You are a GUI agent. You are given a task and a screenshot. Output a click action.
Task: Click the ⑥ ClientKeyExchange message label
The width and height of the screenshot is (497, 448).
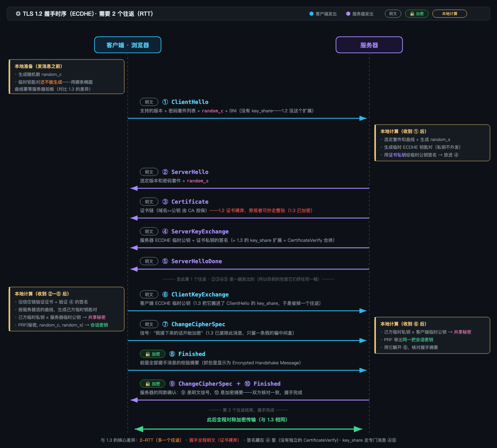(x=195, y=294)
